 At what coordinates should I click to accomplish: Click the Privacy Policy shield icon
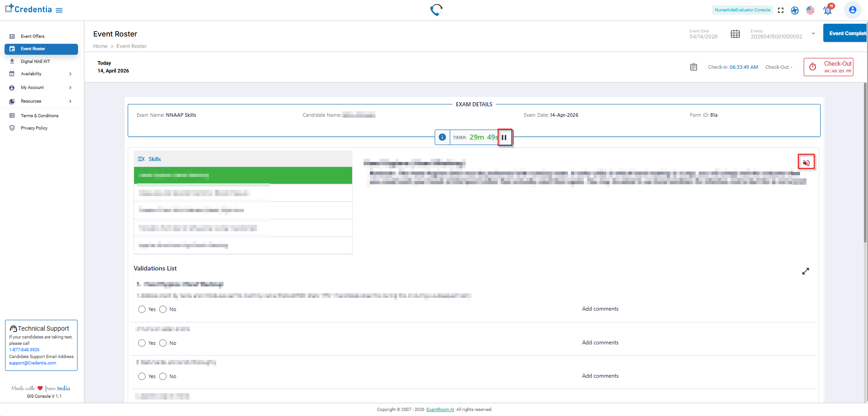click(x=12, y=128)
